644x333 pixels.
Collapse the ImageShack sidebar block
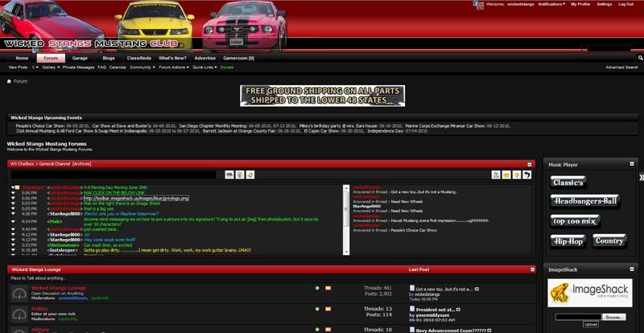tap(632, 269)
